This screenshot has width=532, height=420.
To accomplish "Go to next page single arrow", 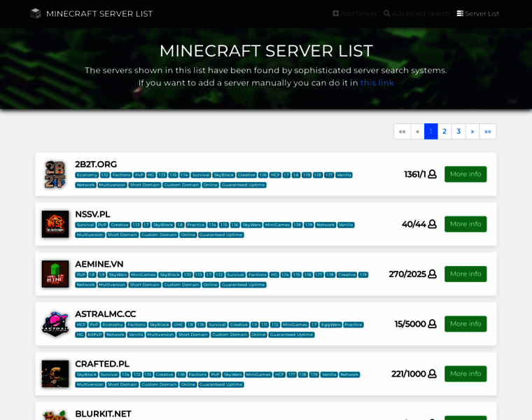I will point(472,132).
